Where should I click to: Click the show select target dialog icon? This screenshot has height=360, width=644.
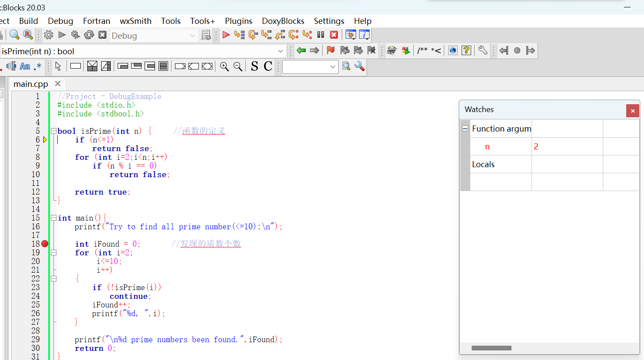206,35
